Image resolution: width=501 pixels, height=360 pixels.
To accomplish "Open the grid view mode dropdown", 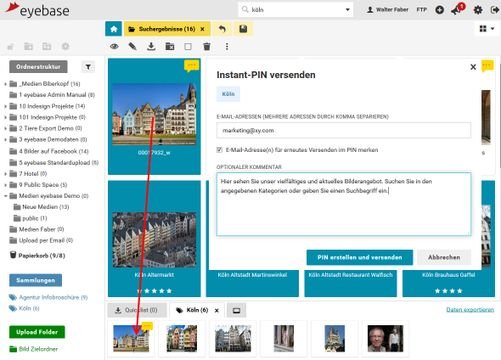I will click(x=487, y=29).
